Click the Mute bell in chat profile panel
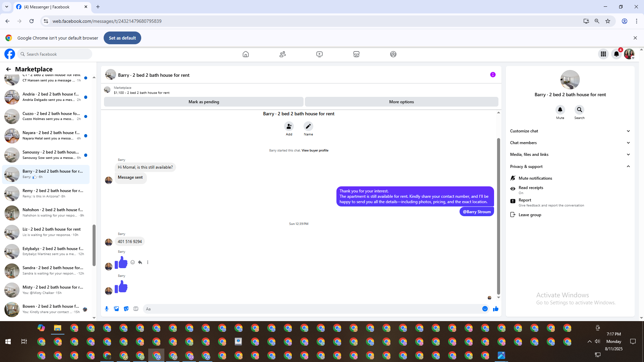The image size is (644, 362). coord(560,110)
